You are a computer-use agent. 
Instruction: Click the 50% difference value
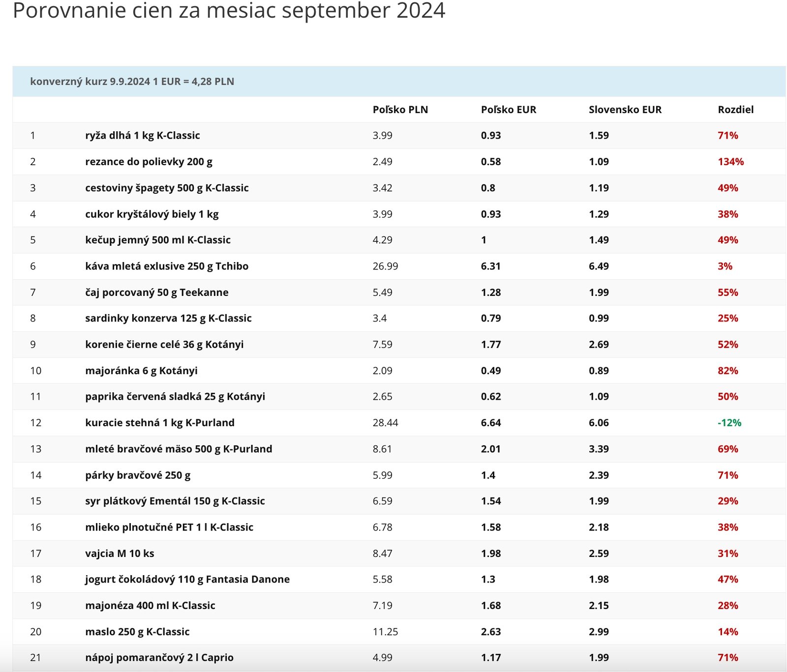point(728,396)
